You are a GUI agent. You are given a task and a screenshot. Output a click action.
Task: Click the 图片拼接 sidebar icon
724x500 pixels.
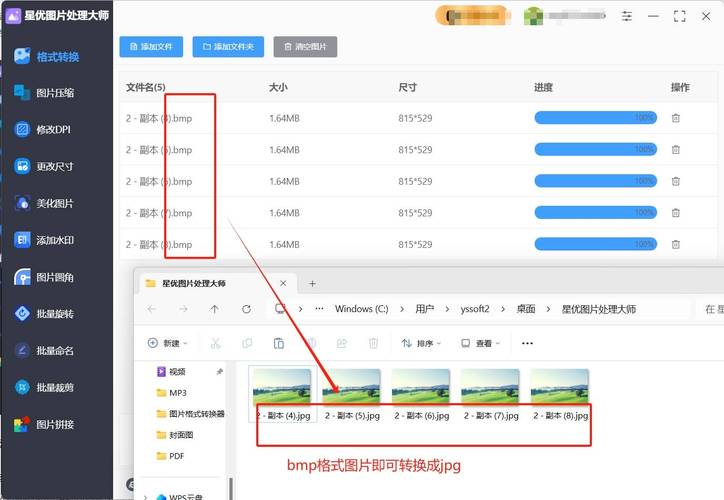22,424
